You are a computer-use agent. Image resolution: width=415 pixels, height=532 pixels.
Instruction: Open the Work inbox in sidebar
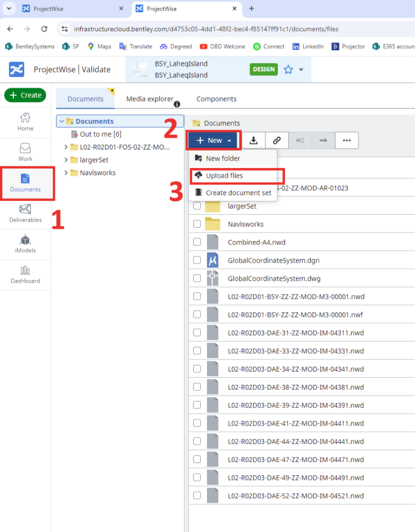[x=26, y=152]
